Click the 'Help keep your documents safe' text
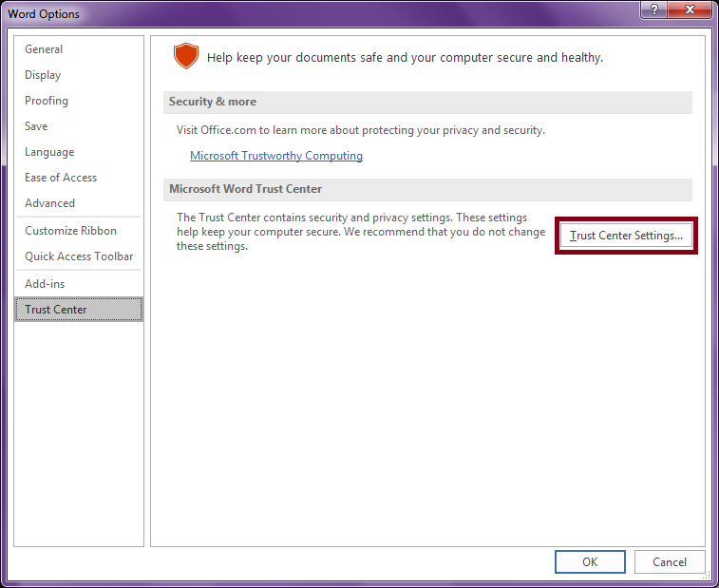This screenshot has width=719, height=588. 405,58
